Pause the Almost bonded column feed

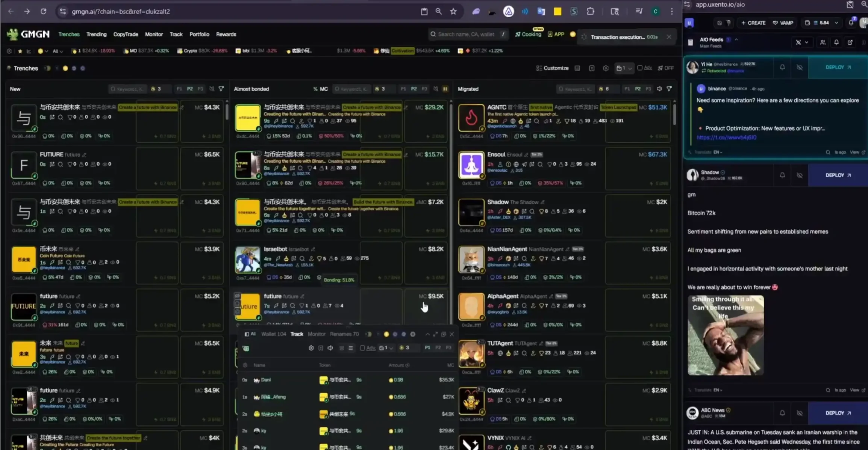tap(445, 89)
